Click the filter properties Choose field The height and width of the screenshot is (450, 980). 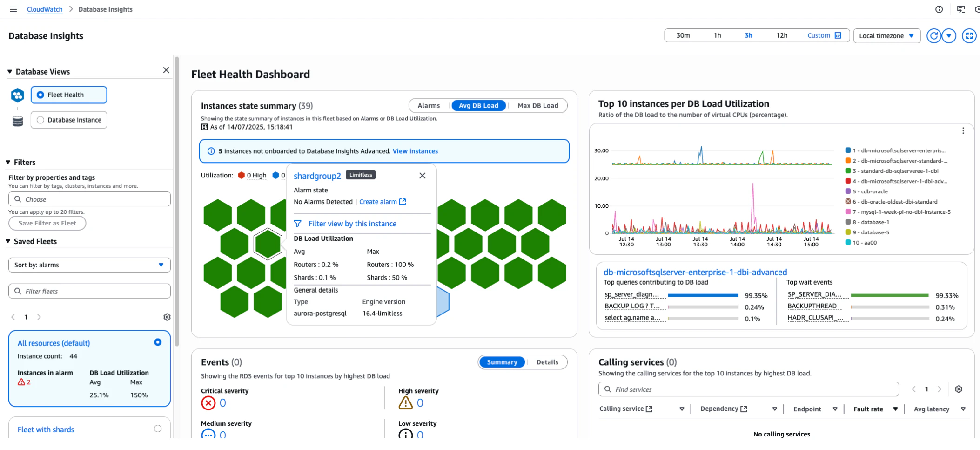click(89, 199)
